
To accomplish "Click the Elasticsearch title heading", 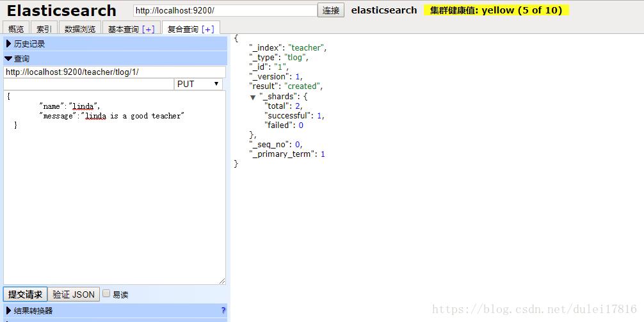I will point(61,11).
